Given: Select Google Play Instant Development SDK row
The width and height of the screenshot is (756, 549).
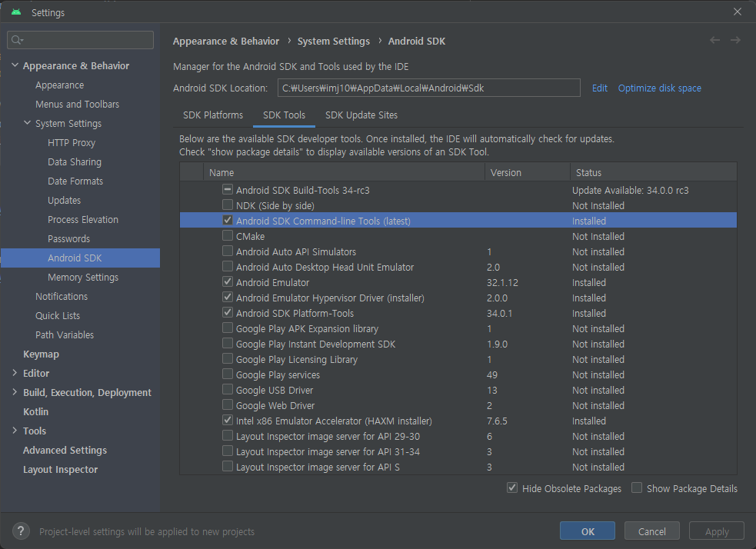Looking at the screenshot, I should (x=458, y=344).
